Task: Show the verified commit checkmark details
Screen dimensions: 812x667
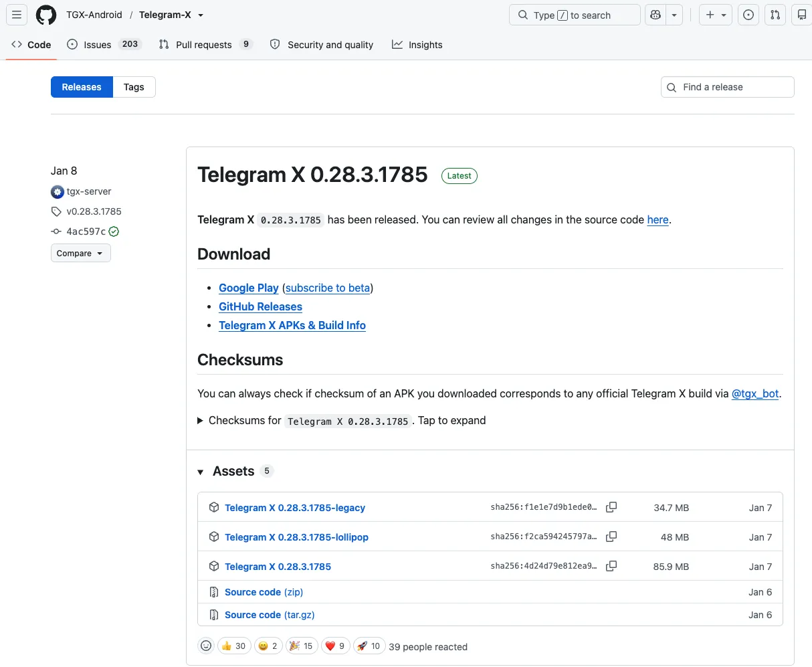Action: point(114,231)
